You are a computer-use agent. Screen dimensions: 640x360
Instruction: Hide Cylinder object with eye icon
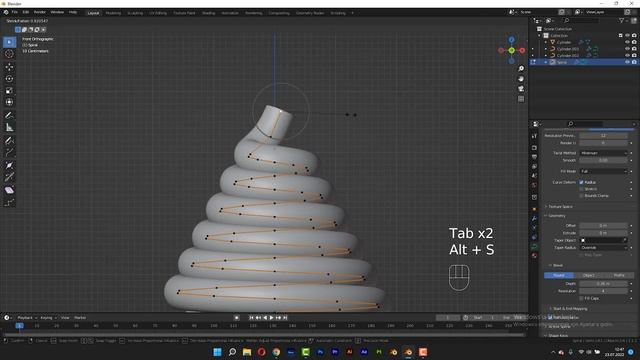pyautogui.click(x=627, y=42)
